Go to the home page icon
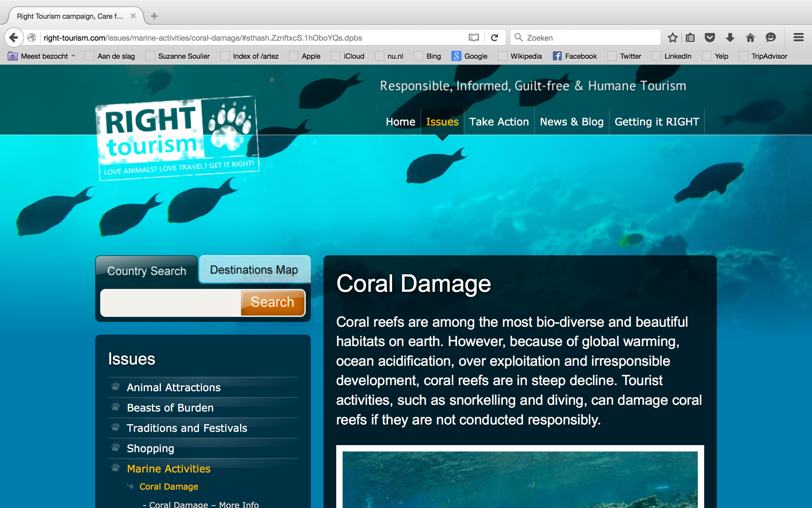This screenshot has height=508, width=812. tap(750, 37)
